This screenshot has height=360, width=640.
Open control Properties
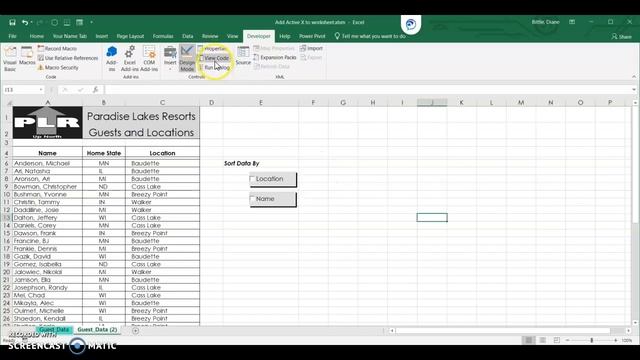pos(212,49)
